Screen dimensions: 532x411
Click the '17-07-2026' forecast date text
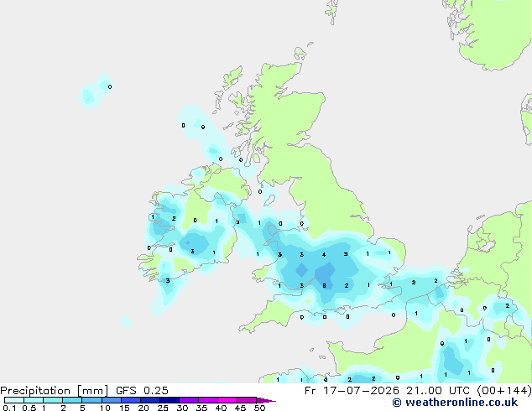(x=361, y=391)
